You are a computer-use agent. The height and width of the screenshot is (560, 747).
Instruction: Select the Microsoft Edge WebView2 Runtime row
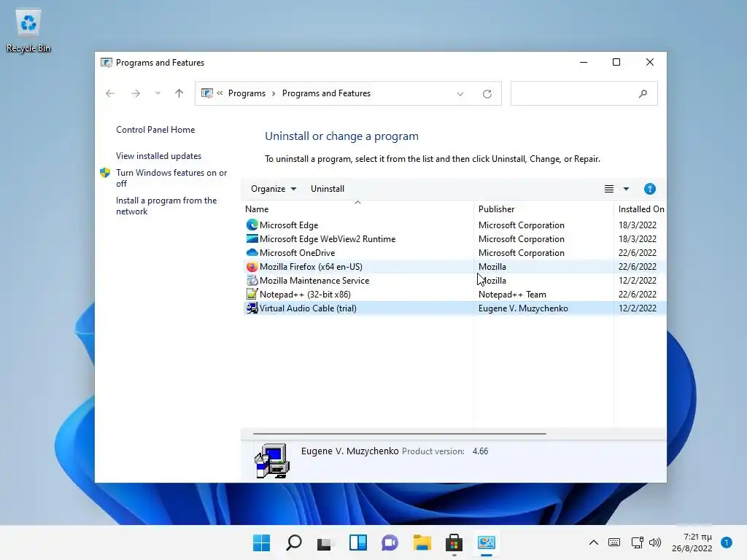(x=454, y=238)
